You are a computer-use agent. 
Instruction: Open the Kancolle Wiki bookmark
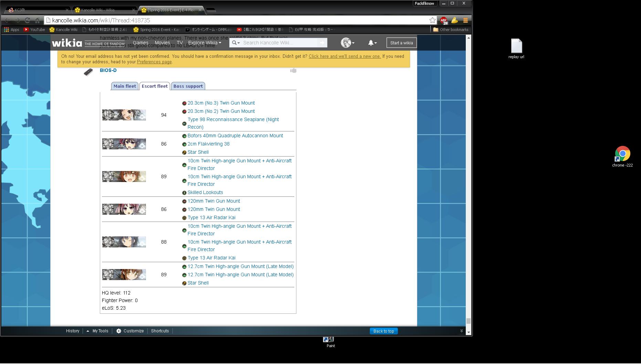tap(63, 30)
